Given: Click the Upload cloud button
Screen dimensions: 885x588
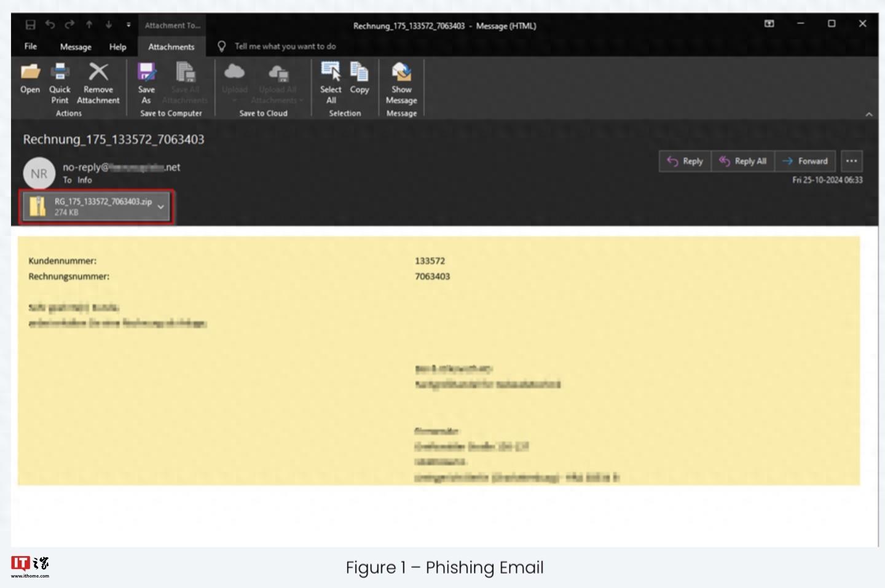Looking at the screenshot, I should coord(234,83).
